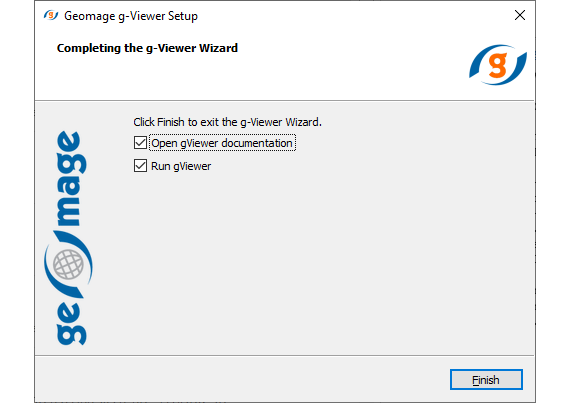Viewport: 570px width, 403px height.
Task: Uncheck the Open gViewer documentation checkbox
Action: coord(140,143)
